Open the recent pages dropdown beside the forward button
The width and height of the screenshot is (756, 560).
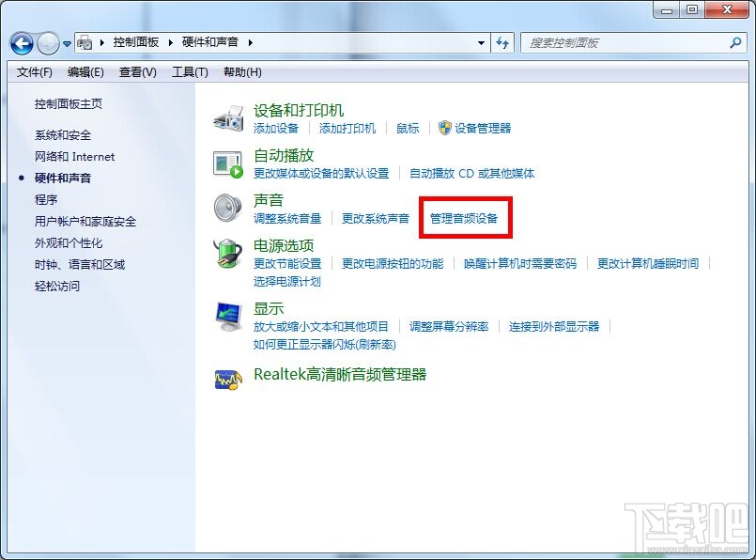click(x=66, y=43)
